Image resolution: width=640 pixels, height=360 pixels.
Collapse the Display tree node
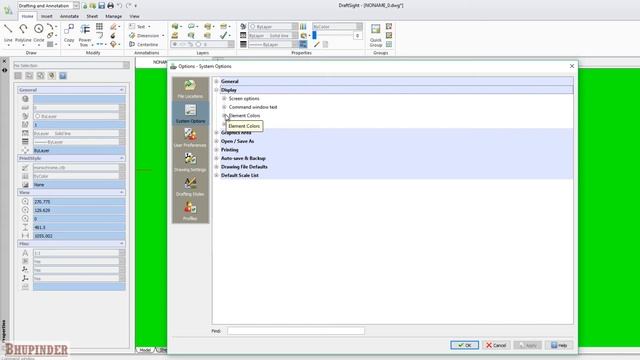tap(216, 90)
